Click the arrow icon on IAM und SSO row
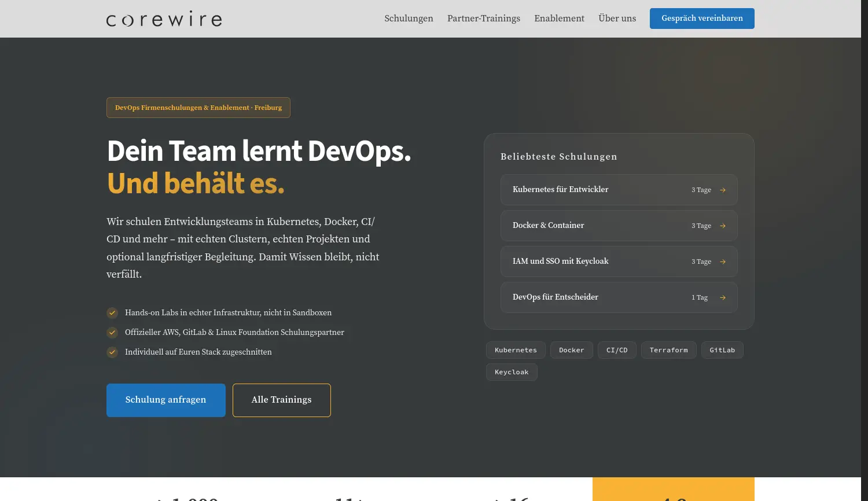The image size is (868, 501). tap(723, 261)
